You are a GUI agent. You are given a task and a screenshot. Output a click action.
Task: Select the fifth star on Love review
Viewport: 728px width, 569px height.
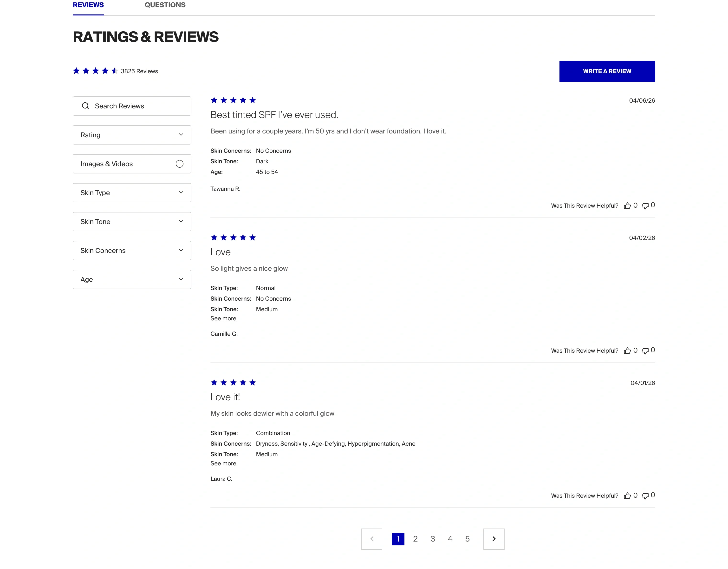[253, 238]
